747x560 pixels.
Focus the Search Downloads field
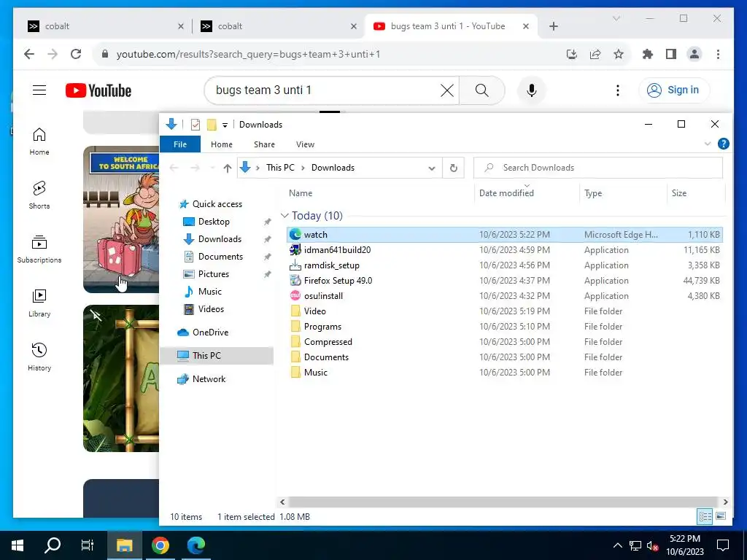(x=598, y=168)
